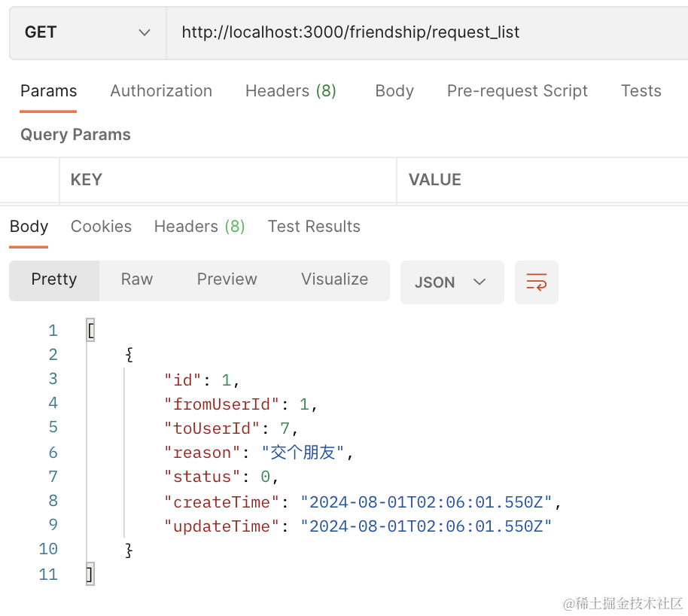Select the Params tab
The width and height of the screenshot is (688, 616).
48,91
